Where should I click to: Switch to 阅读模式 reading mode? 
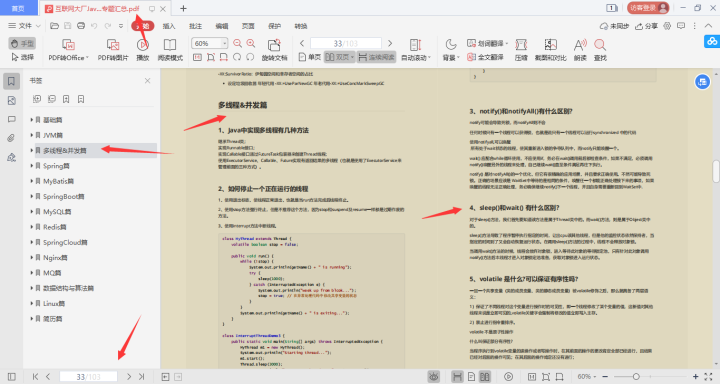tap(170, 50)
